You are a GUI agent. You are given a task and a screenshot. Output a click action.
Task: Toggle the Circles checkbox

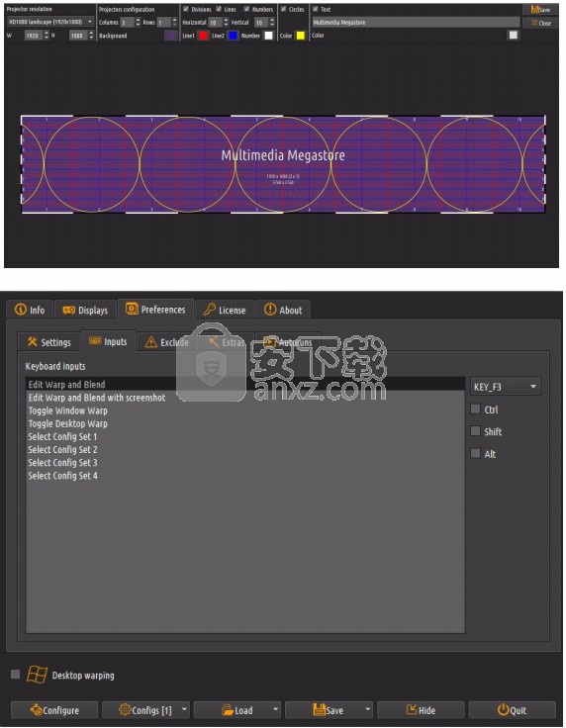[283, 9]
